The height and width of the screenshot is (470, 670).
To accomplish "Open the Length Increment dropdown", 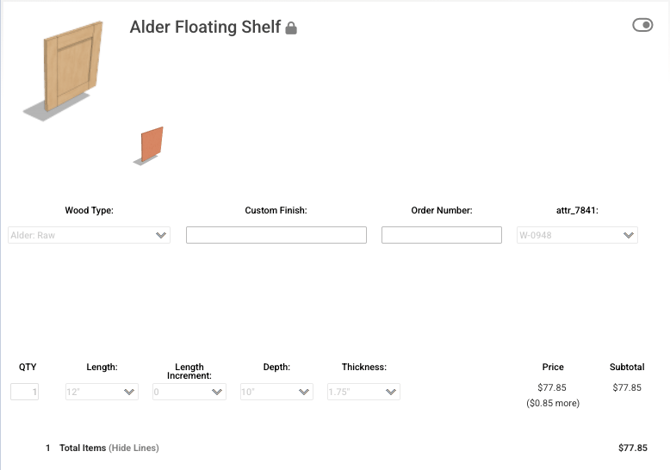I will [x=189, y=392].
